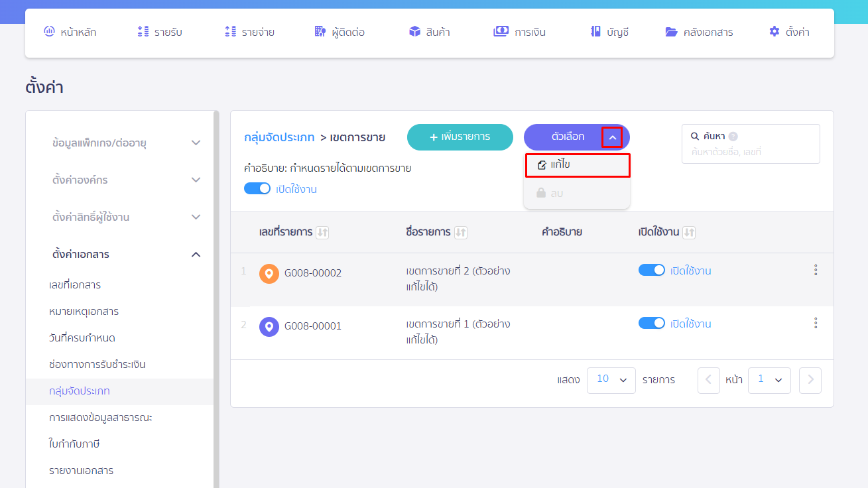Sort by item name column sort icon

(x=461, y=232)
